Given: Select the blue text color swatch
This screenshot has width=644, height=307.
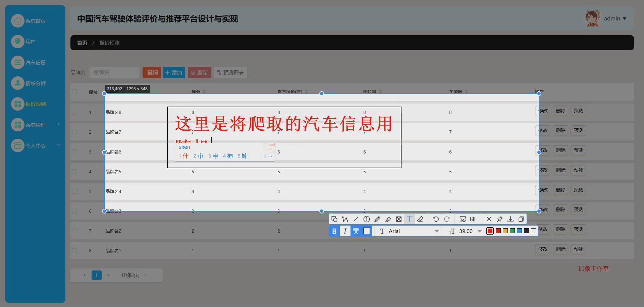Looking at the screenshot, I should click(519, 231).
